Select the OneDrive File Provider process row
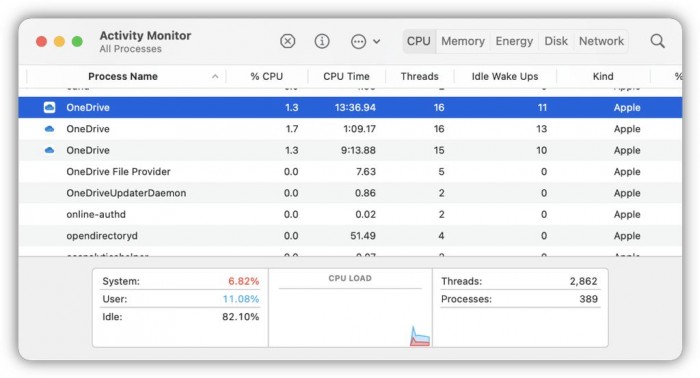This screenshot has height=378, width=700. click(350, 172)
